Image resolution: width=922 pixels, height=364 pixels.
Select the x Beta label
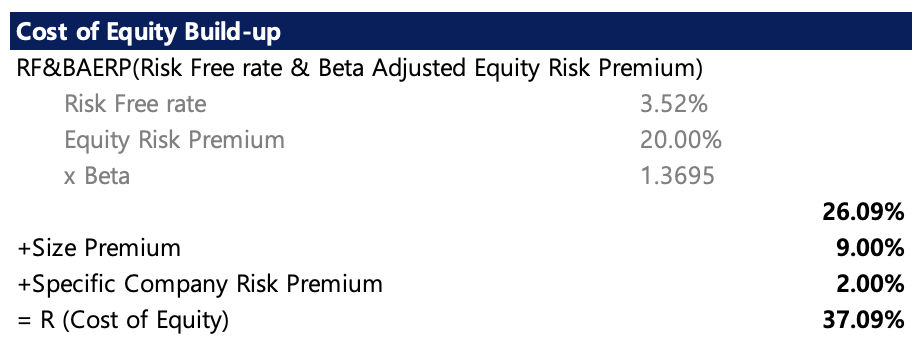tap(97, 176)
